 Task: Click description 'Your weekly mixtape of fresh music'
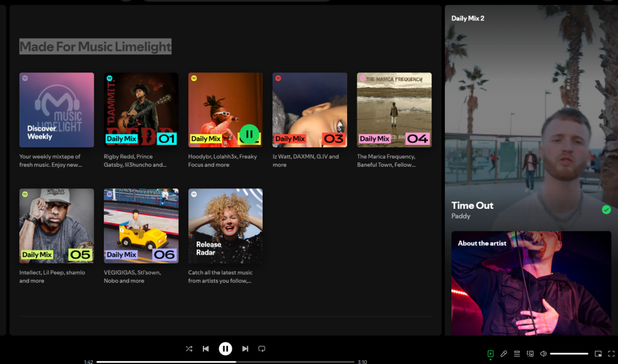[x=51, y=161]
